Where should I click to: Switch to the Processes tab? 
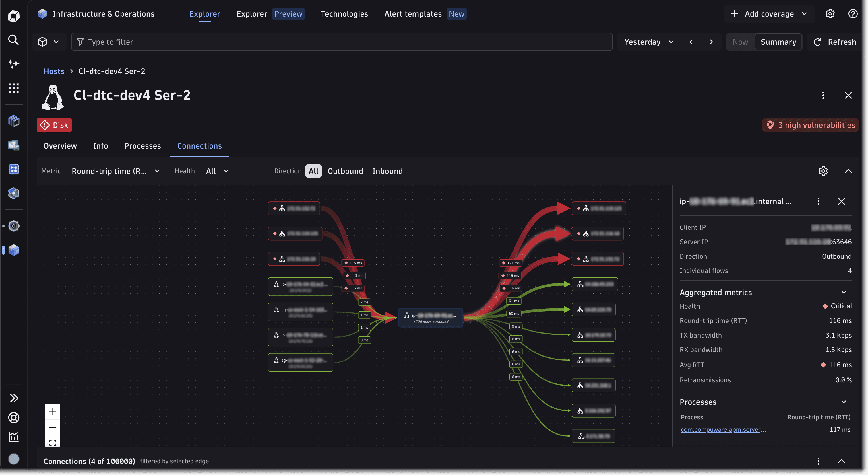pos(143,146)
